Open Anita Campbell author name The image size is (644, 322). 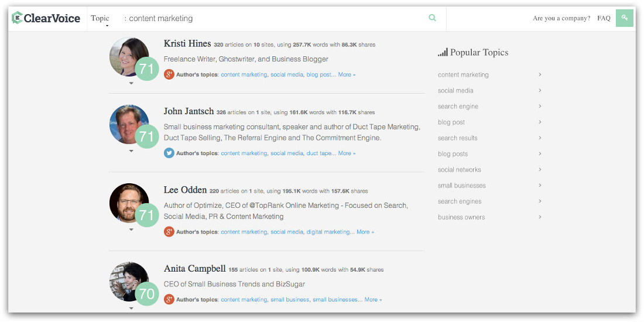195,269
